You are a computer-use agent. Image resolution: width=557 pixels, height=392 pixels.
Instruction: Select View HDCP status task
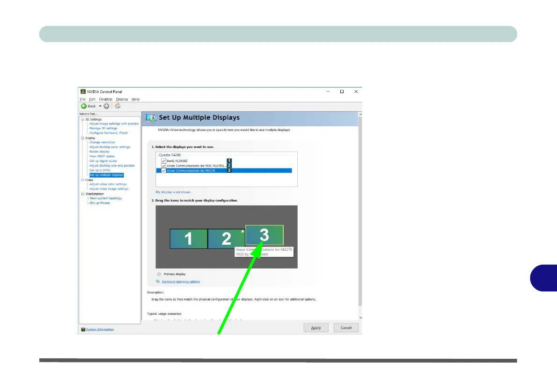[102, 156]
